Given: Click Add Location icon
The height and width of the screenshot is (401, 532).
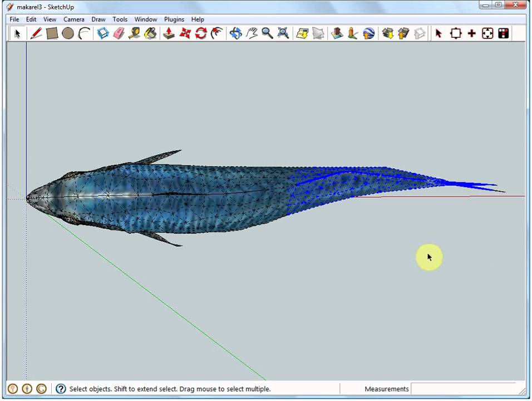Looking at the screenshot, I should [302, 33].
